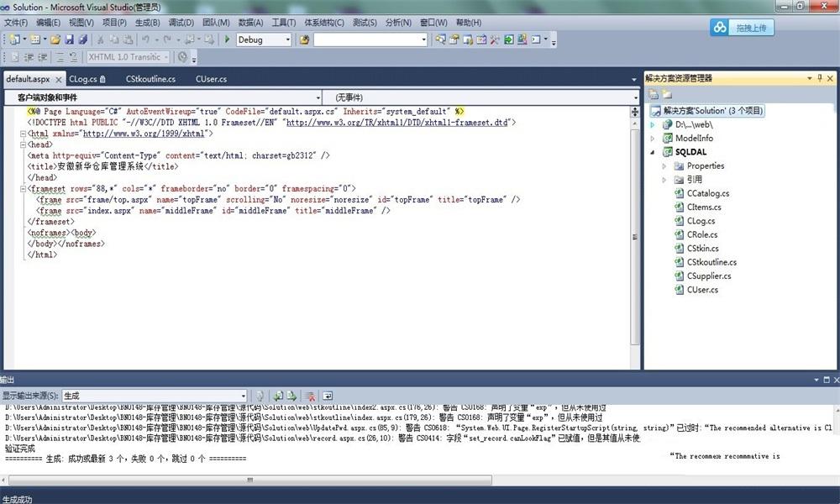
Task: Open Solution Explorer via toolbar icon
Action: [x=440, y=39]
